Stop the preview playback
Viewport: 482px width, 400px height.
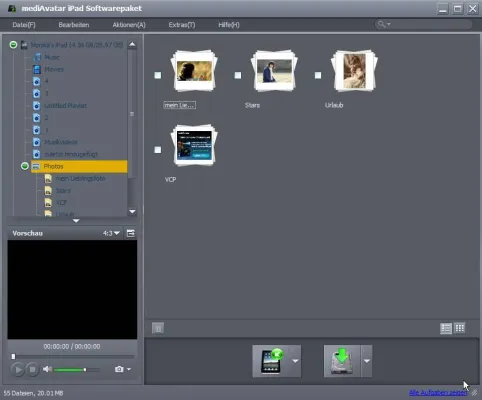(x=33, y=369)
